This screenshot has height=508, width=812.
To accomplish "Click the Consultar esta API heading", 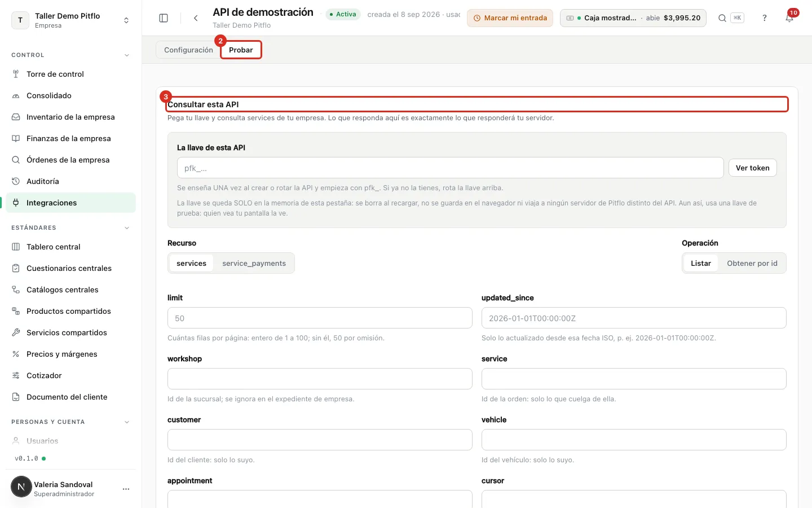I will pos(203,104).
